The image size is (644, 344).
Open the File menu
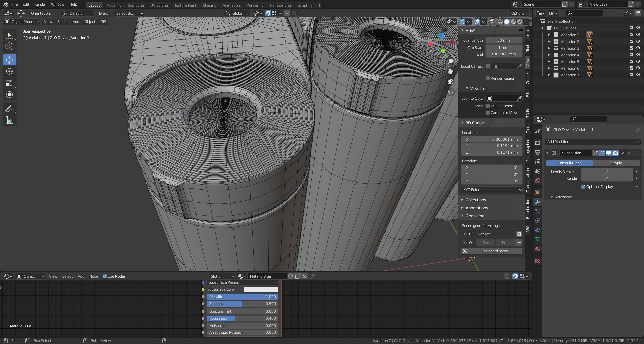point(15,4)
